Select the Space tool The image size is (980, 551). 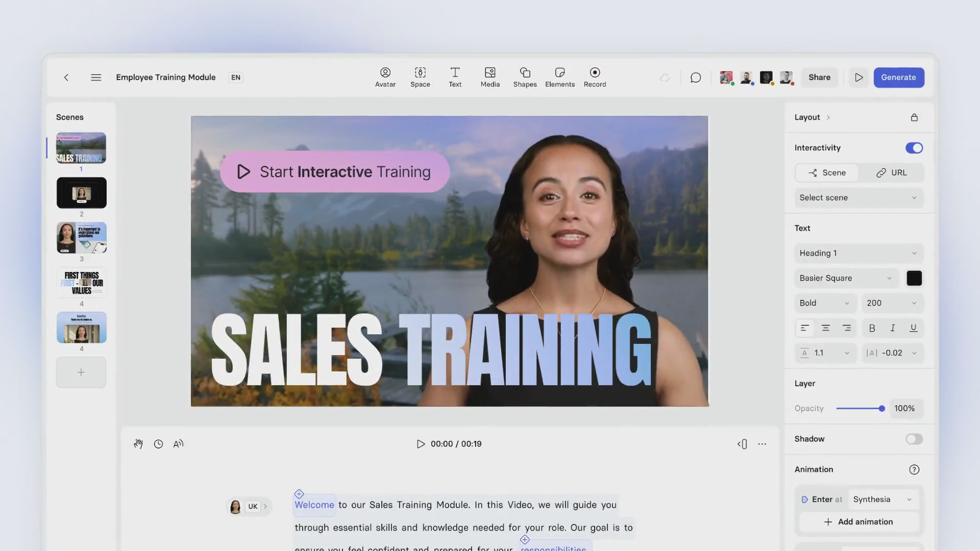pyautogui.click(x=420, y=77)
